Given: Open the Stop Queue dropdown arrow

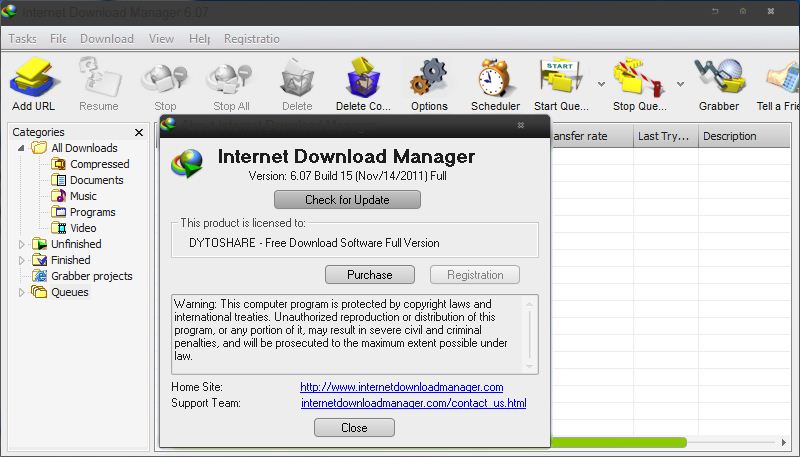Looking at the screenshot, I should pos(681,84).
